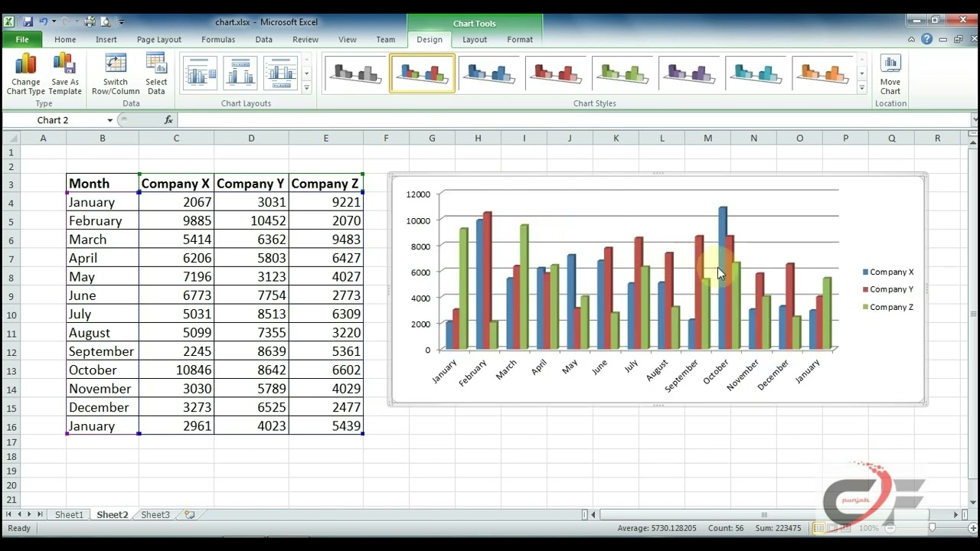Insert a new worksheet tab icon
Viewport: 980px width, 551px height.
pos(189,515)
